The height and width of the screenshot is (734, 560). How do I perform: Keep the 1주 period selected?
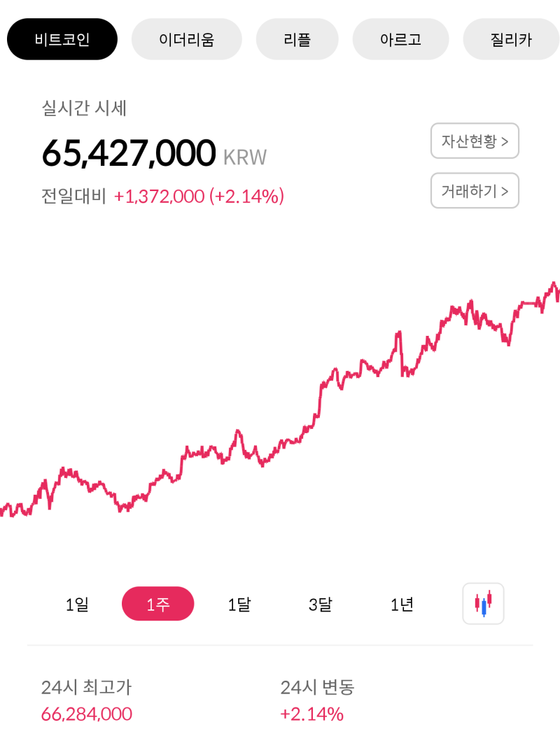pyautogui.click(x=157, y=603)
